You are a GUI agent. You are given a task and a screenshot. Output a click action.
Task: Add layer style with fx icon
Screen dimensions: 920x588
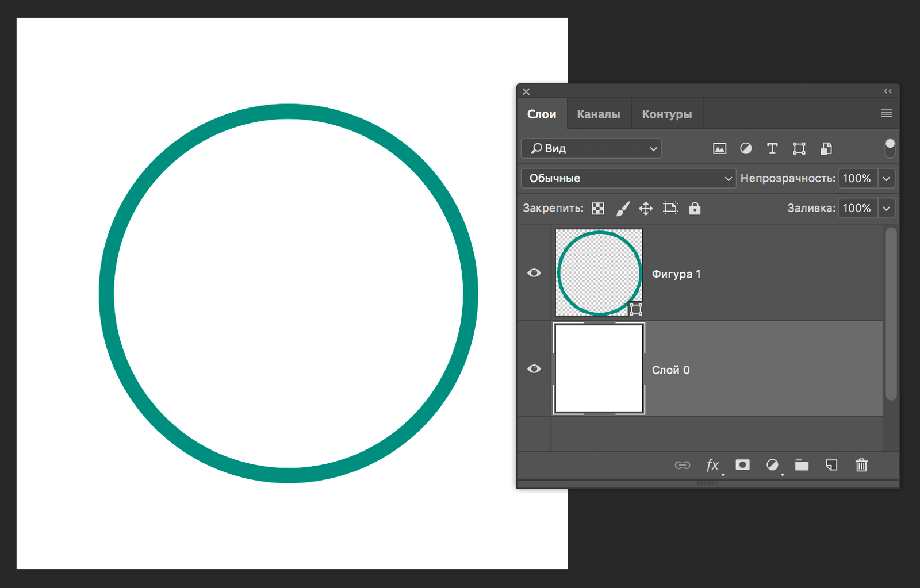pos(712,465)
